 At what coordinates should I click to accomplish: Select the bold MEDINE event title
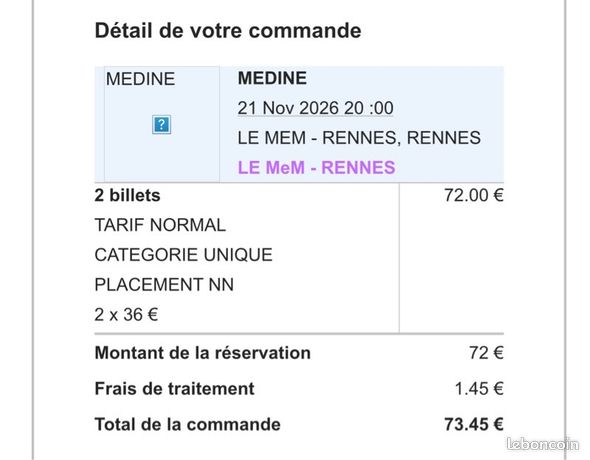272,78
